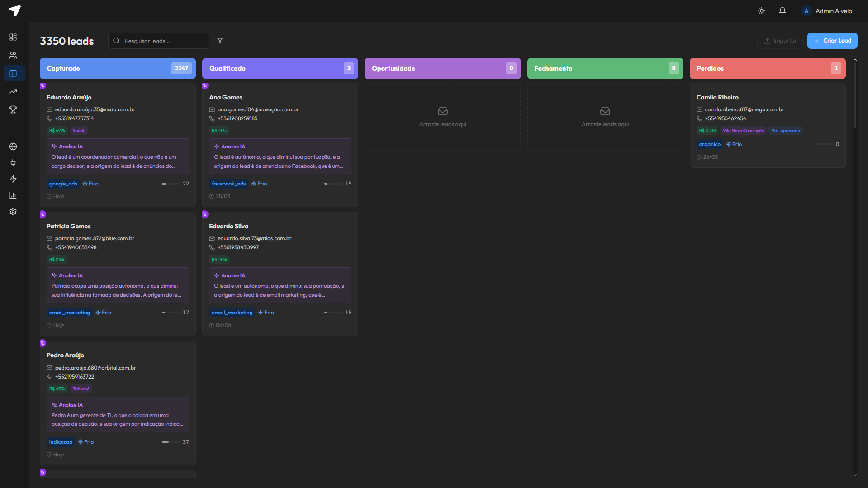Click the Criar Lead button
The width and height of the screenshot is (868, 488).
(x=832, y=41)
